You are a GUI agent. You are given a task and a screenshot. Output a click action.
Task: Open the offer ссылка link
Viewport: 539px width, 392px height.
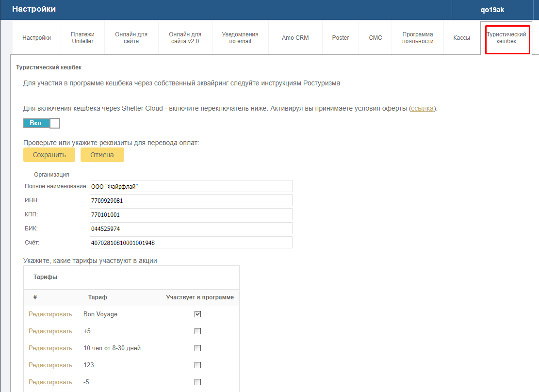422,108
